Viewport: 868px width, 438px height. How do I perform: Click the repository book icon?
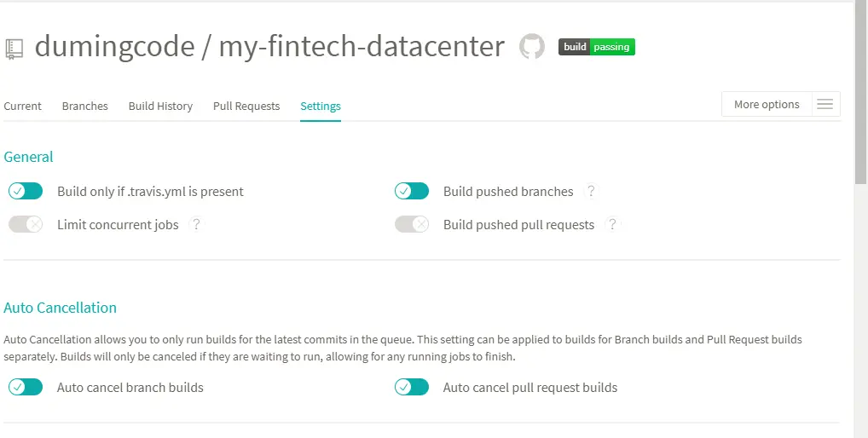[14, 49]
